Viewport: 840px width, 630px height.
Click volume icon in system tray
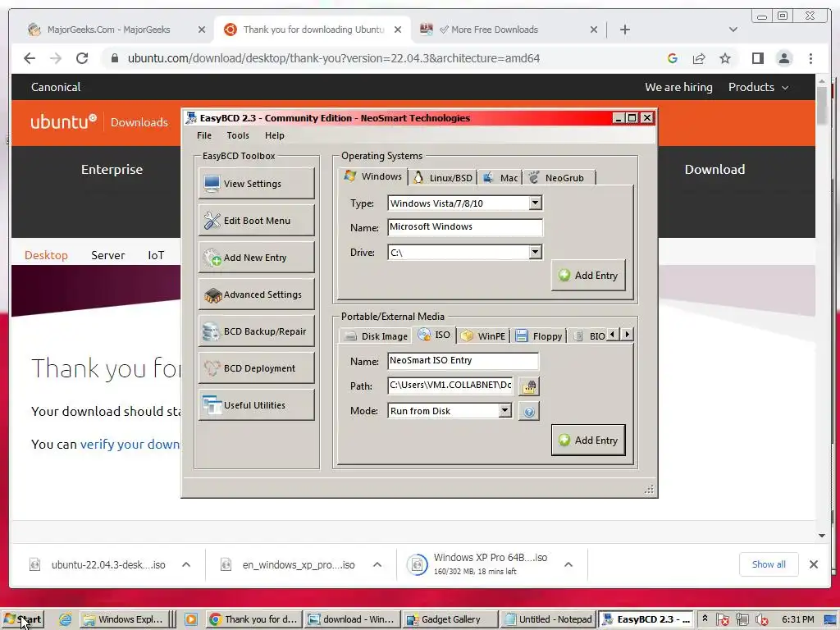tap(762, 620)
